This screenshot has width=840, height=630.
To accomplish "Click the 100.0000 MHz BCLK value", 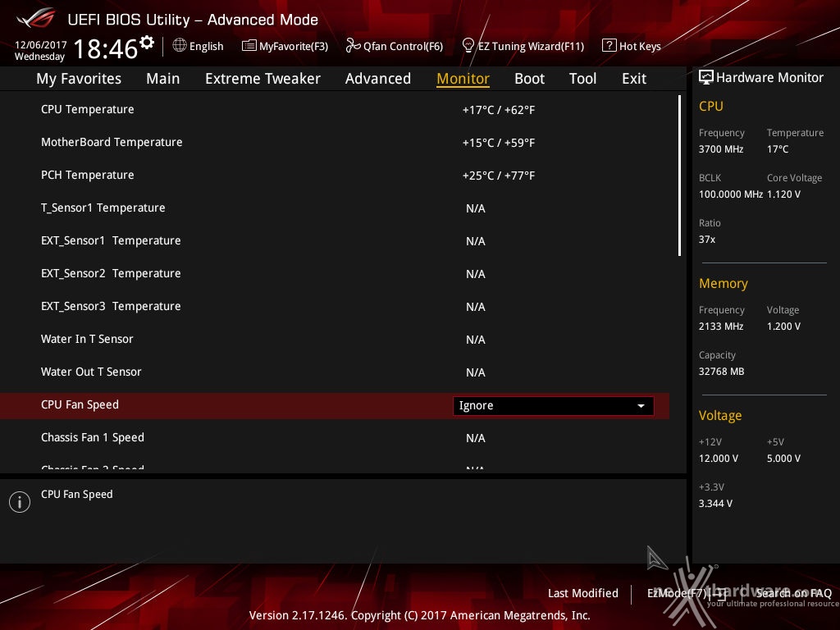I will pyautogui.click(x=731, y=194).
